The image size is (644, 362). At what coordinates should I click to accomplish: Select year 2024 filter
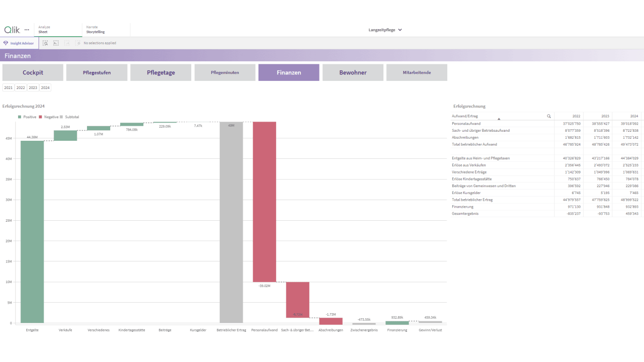pos(45,87)
